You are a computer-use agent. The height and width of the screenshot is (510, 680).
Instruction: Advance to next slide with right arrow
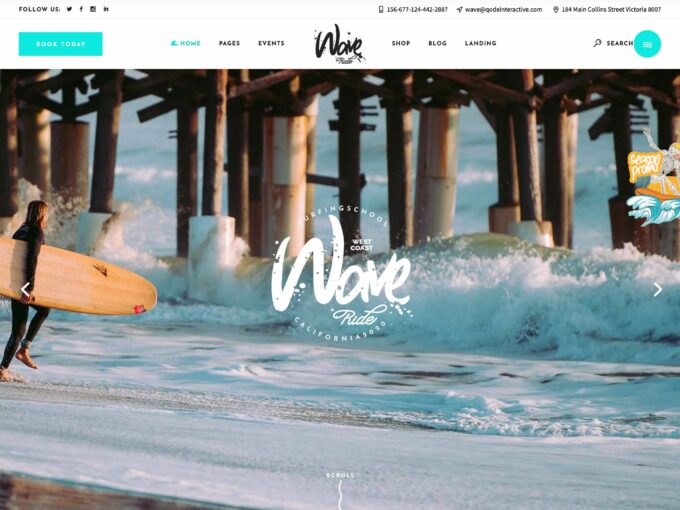tap(657, 289)
